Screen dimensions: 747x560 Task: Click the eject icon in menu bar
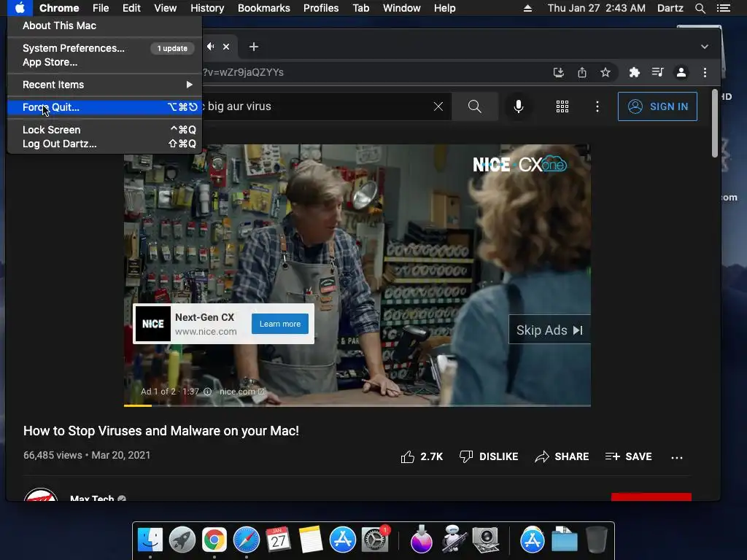(x=527, y=8)
